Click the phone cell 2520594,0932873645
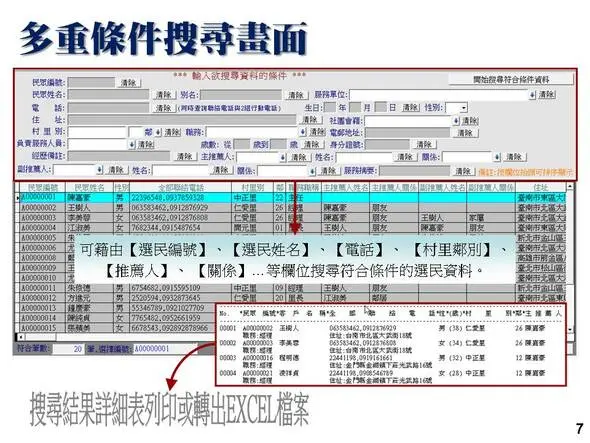Viewport: 590px width, 443px height. [180, 298]
